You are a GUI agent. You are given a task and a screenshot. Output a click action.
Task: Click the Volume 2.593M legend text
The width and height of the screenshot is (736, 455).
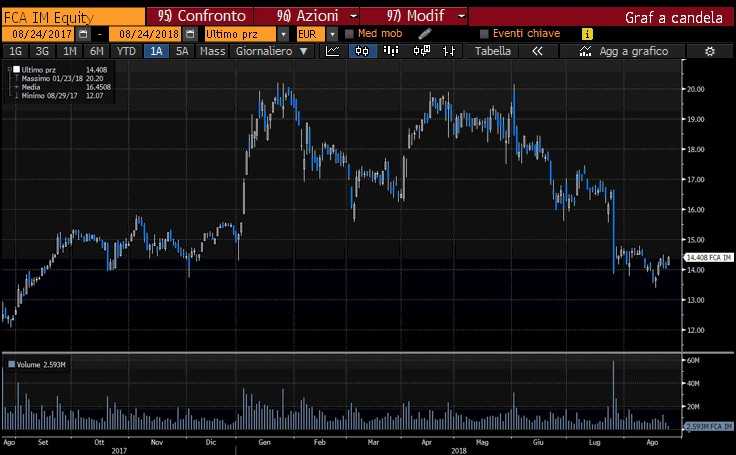(x=41, y=364)
